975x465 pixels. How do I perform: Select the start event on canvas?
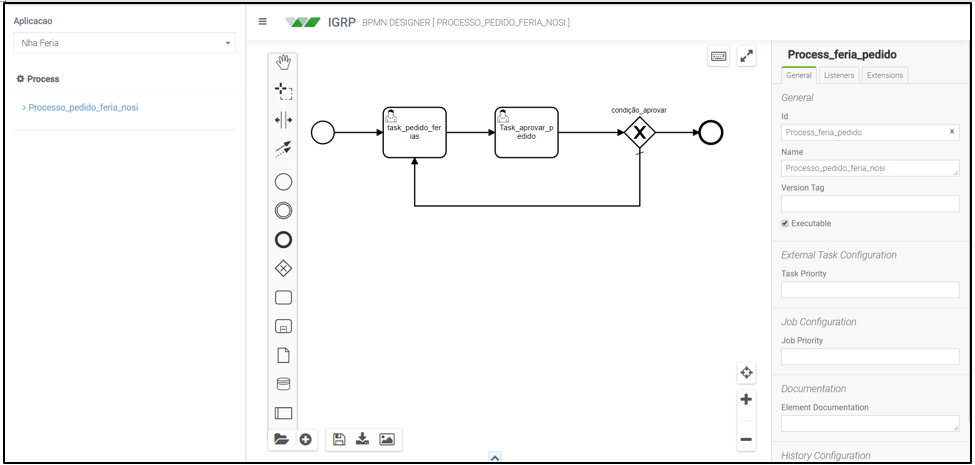tap(323, 132)
